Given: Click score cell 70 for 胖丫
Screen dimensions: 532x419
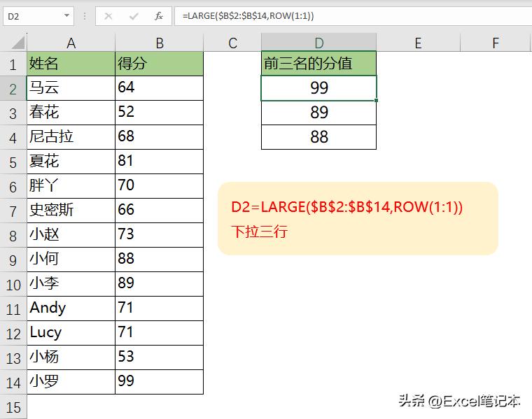Looking at the screenshot, I should click(x=159, y=186).
